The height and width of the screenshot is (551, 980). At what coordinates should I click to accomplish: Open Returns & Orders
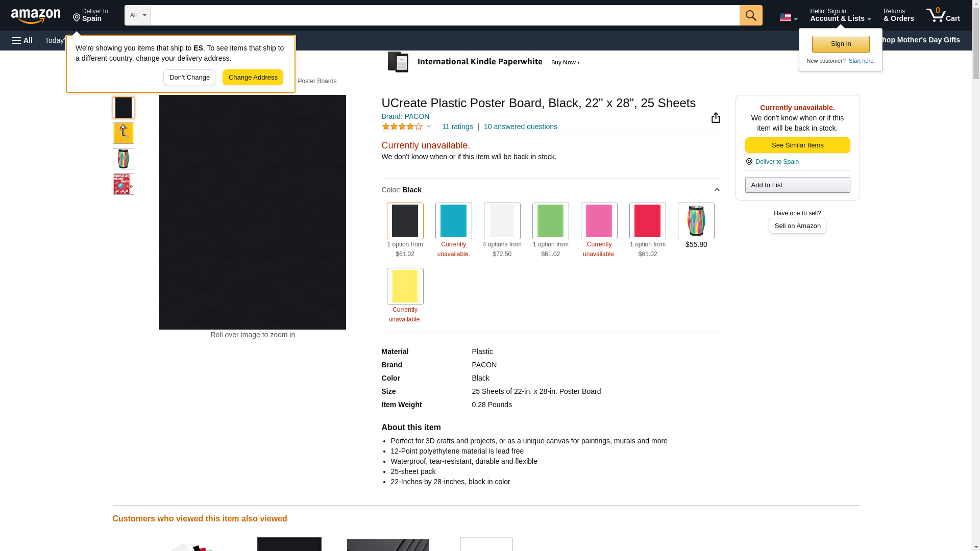898,15
